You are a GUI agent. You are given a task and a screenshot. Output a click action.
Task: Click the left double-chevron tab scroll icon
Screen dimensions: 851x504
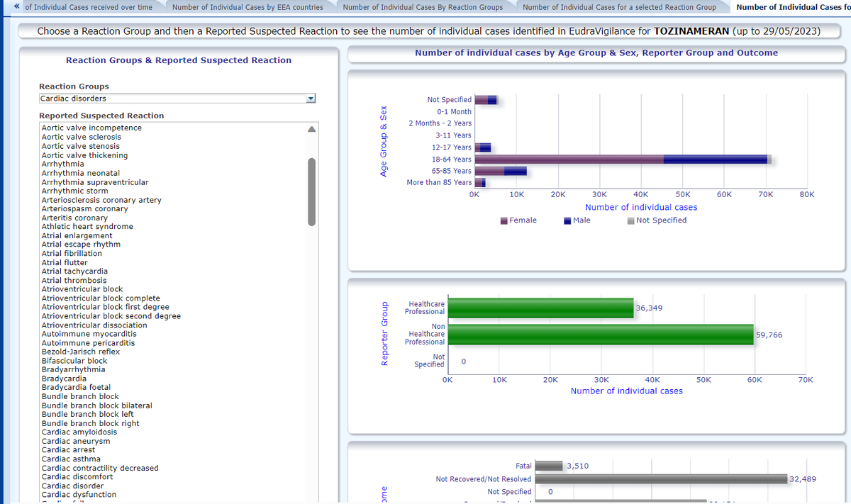click(x=16, y=7)
